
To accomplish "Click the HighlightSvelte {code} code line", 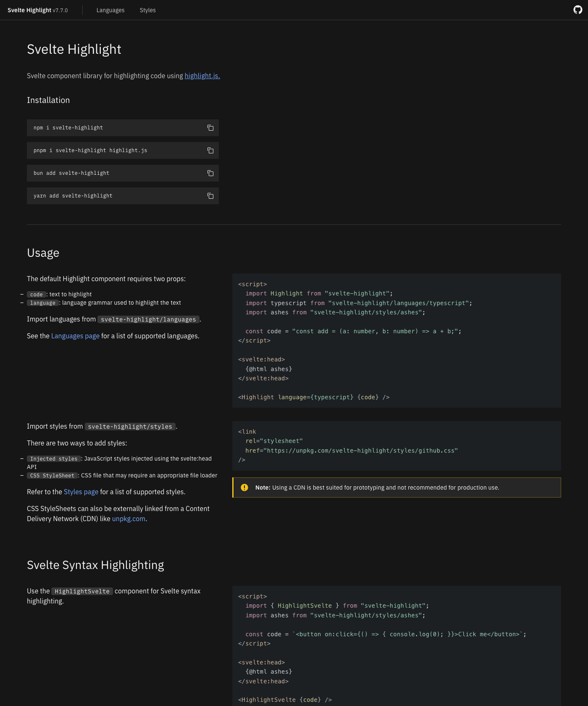I will 285,700.
